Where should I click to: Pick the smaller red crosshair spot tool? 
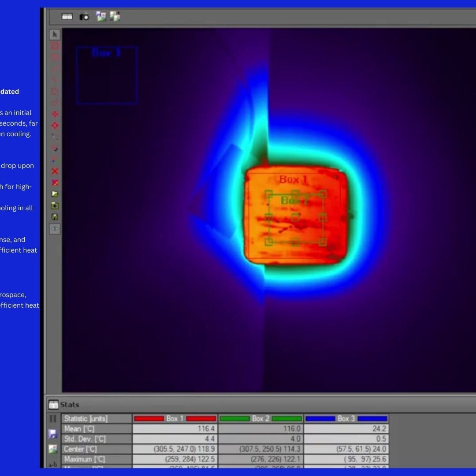pyautogui.click(x=55, y=114)
